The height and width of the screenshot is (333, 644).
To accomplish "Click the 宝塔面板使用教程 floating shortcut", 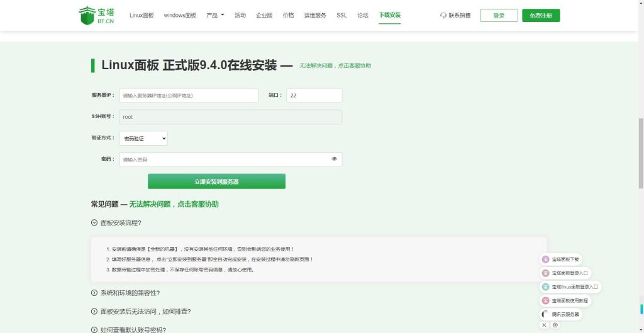I will 565,300.
